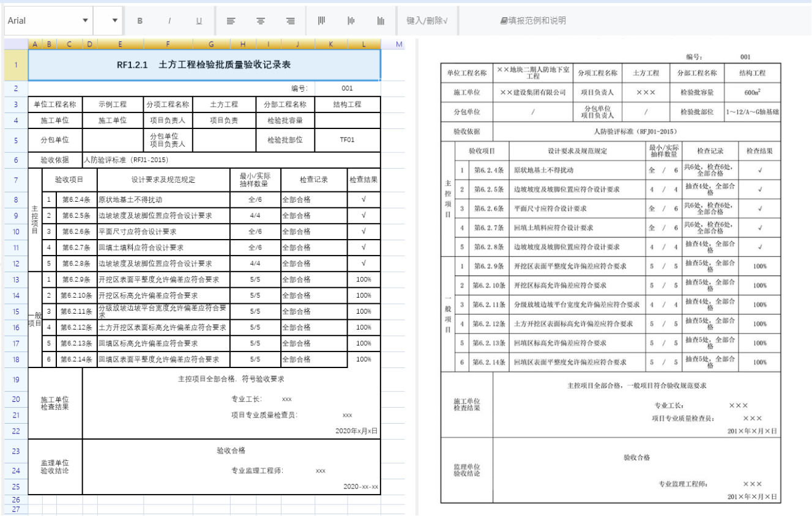The image size is (812, 516).
Task: Open 填报范例和说明 link
Action: [x=533, y=21]
